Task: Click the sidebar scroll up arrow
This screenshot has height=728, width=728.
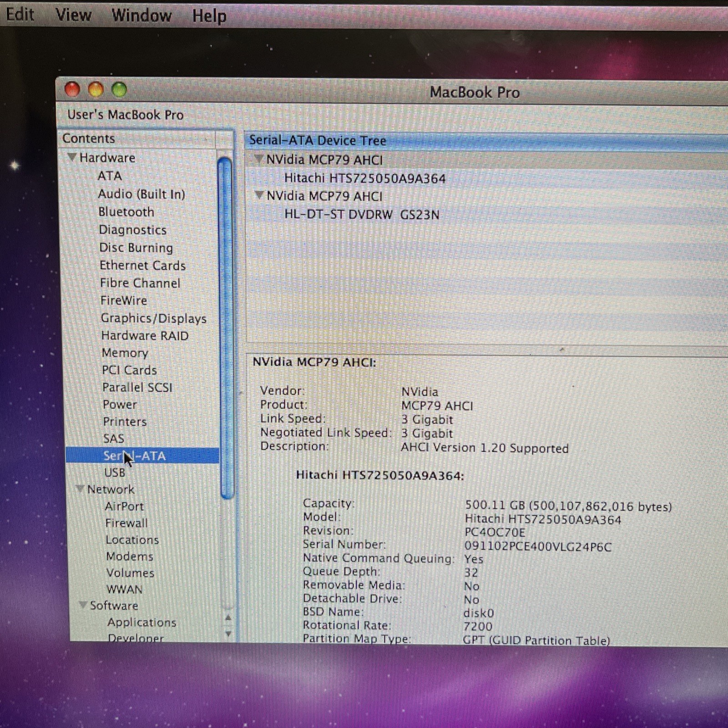Action: pyautogui.click(x=228, y=618)
